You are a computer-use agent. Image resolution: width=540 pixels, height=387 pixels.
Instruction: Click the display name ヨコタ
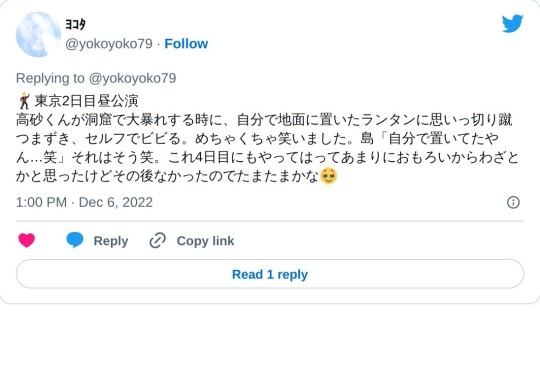75,24
